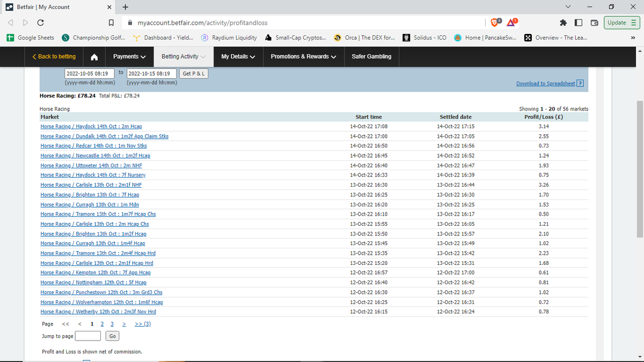Open Uttoxeter 14th Oct 2m NHF
Image resolution: width=644 pixels, height=362 pixels.
tap(91, 165)
